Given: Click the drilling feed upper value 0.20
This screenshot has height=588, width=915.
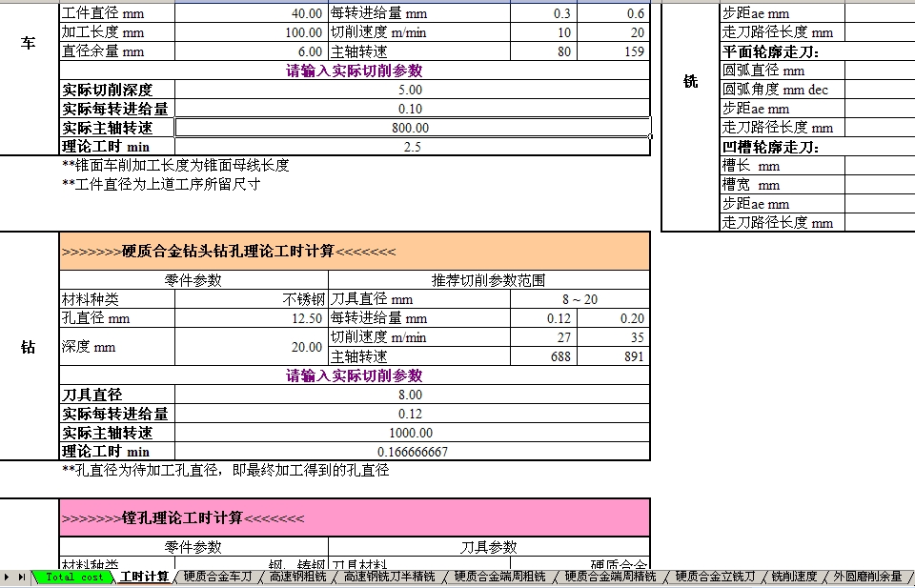Looking at the screenshot, I should 613,318.
